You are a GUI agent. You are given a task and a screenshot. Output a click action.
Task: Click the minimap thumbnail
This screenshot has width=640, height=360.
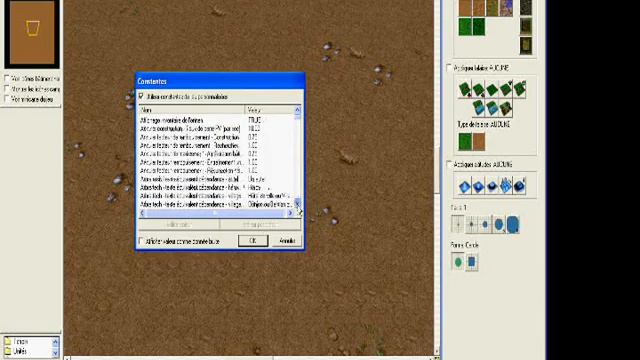[x=32, y=33]
